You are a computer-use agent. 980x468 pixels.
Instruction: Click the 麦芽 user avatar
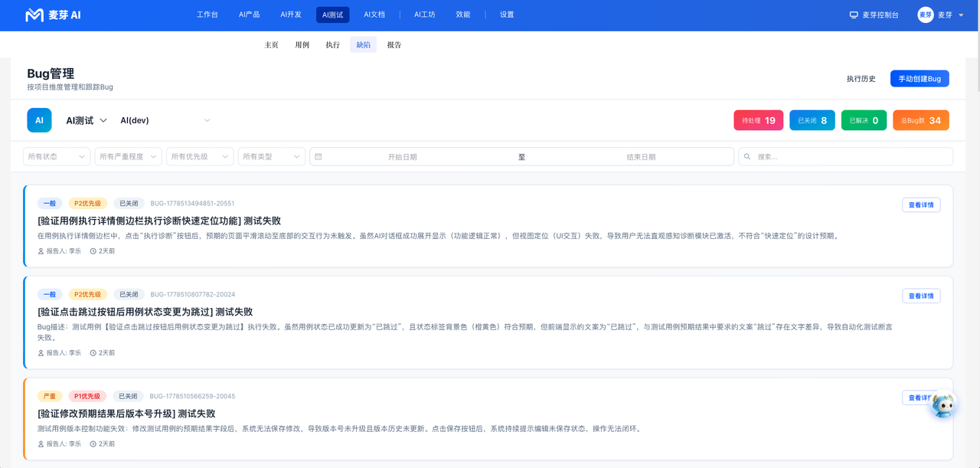[x=926, y=15]
